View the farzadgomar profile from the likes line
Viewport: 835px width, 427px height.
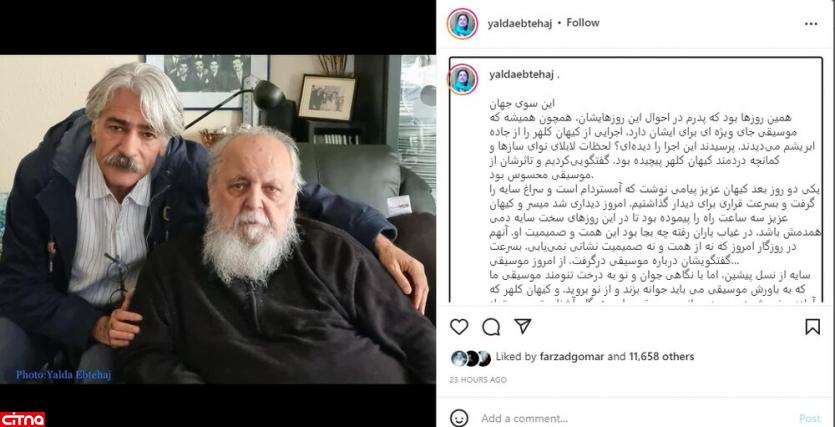click(x=570, y=357)
